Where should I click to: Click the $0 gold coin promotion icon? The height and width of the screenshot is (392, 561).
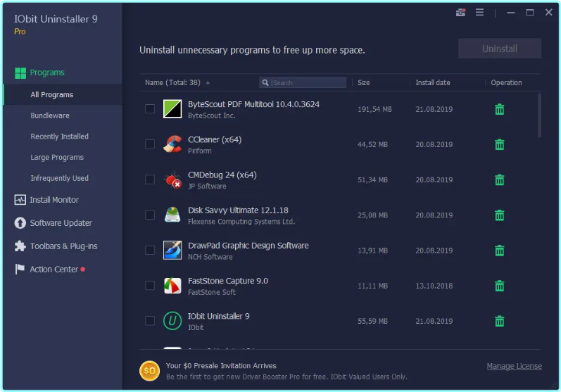149,371
